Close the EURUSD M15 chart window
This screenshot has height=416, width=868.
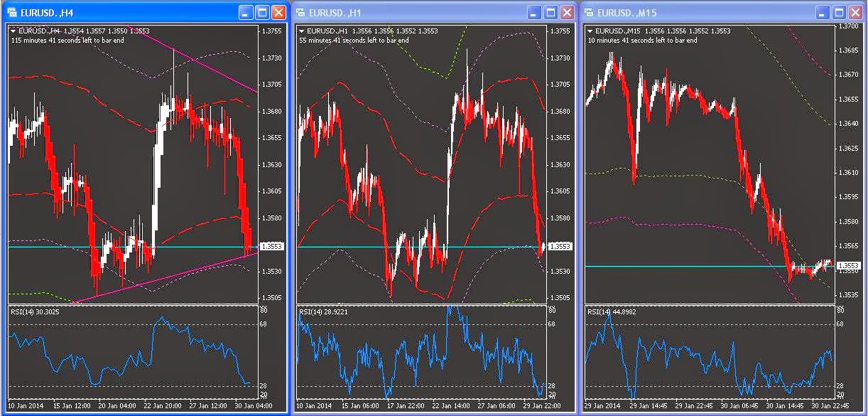[x=857, y=12]
